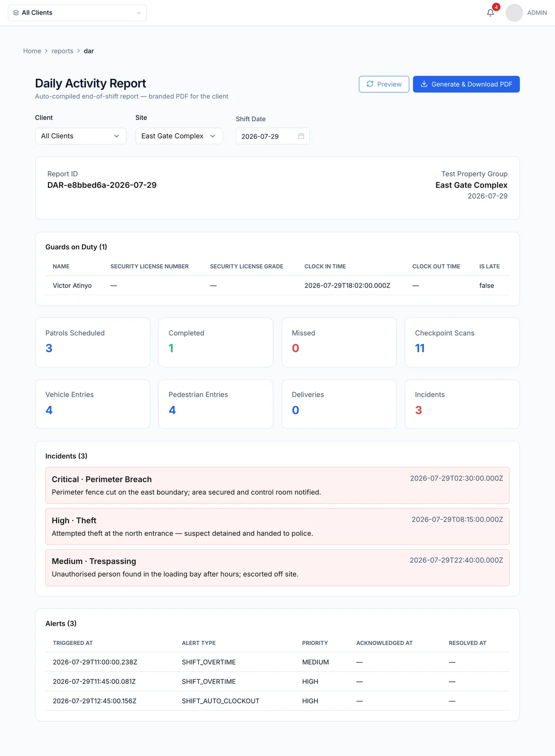Screen dimensions: 555x756
Task: Click the layers icon beside All Clients
Action: 16,13
